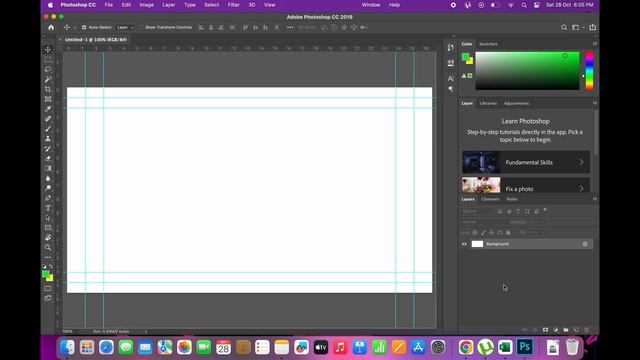Viewport: 640px width, 360px height.
Task: Select the Clone Stamp tool
Action: 48,139
